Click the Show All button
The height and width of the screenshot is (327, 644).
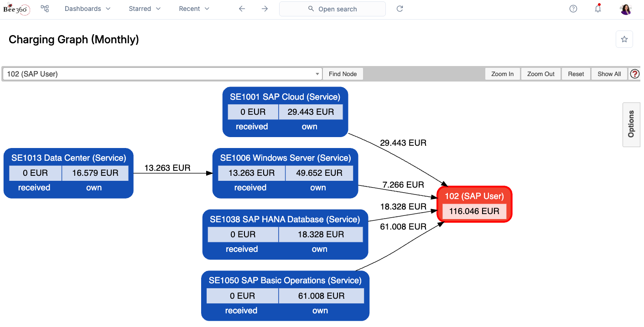(609, 73)
